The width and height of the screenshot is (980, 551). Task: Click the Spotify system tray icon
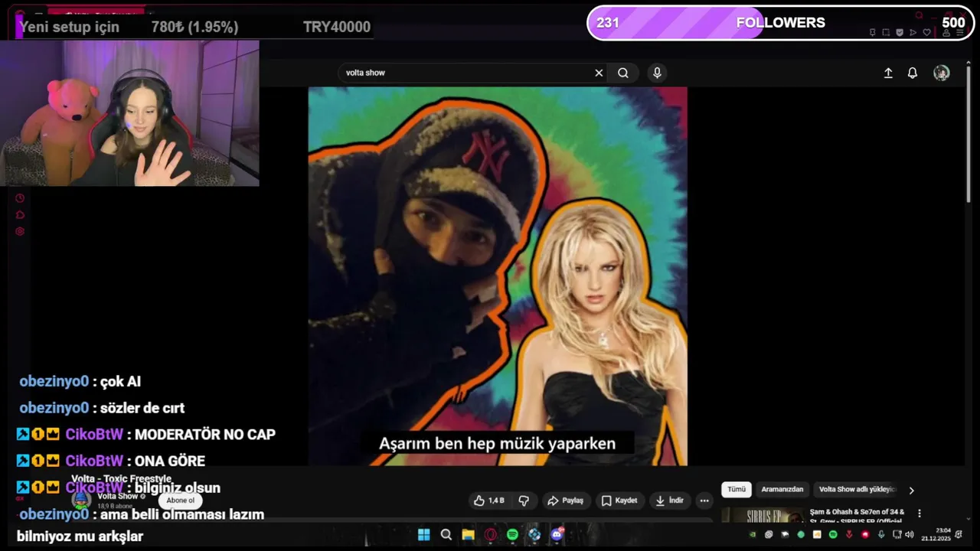pyautogui.click(x=833, y=534)
